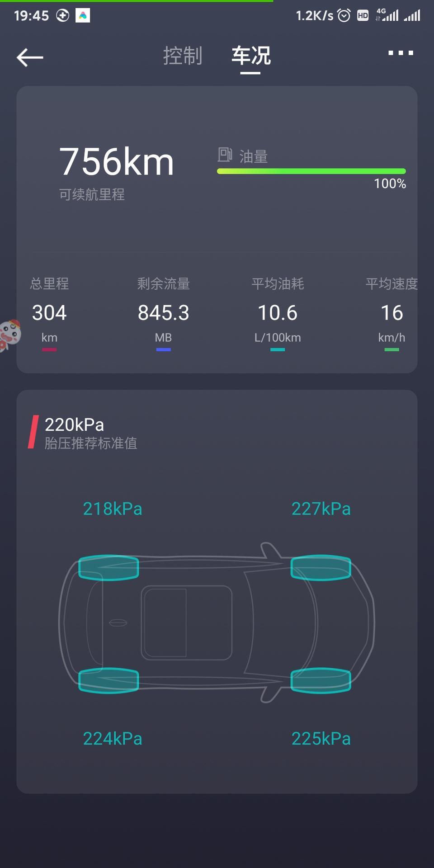Tap the 平均油耗 10.6 L/100km stat

[x=278, y=313]
